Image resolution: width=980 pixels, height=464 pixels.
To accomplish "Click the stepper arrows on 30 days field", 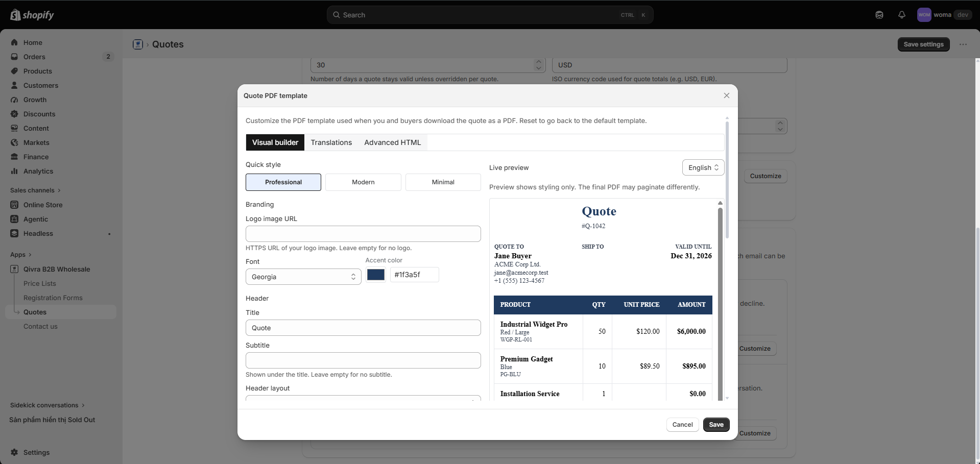I will pyautogui.click(x=538, y=65).
